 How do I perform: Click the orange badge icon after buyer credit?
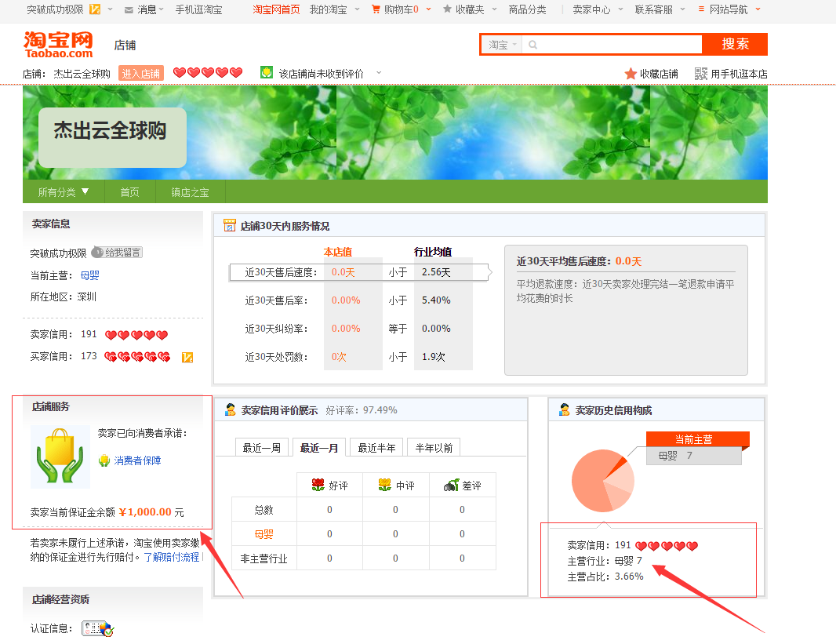(x=187, y=357)
